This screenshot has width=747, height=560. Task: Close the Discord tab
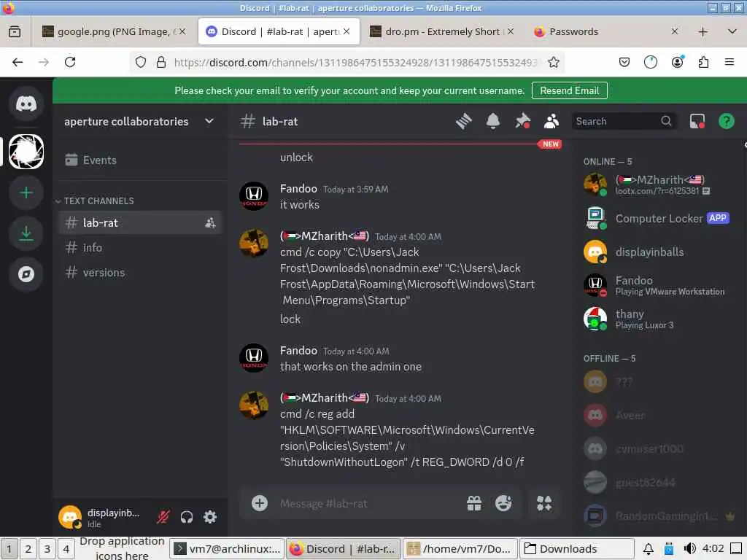[347, 31]
